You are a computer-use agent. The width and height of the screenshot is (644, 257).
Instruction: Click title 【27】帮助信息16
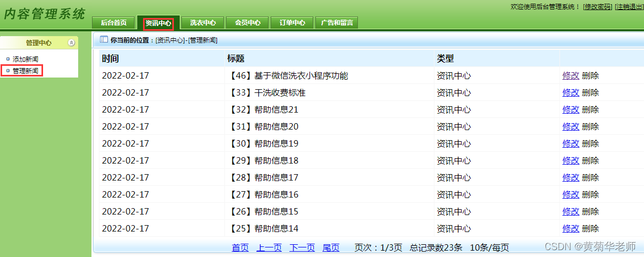(263, 194)
